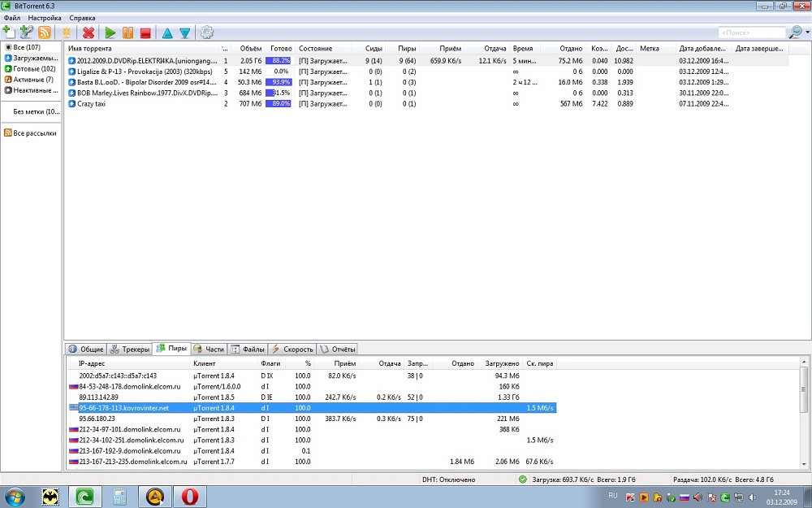Image resolution: width=812 pixels, height=508 pixels.
Task: Switch to the Части tab
Action: pos(209,350)
